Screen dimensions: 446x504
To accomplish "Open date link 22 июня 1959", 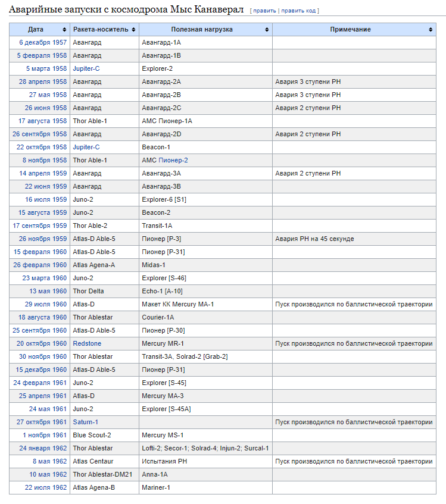I will tap(46, 186).
